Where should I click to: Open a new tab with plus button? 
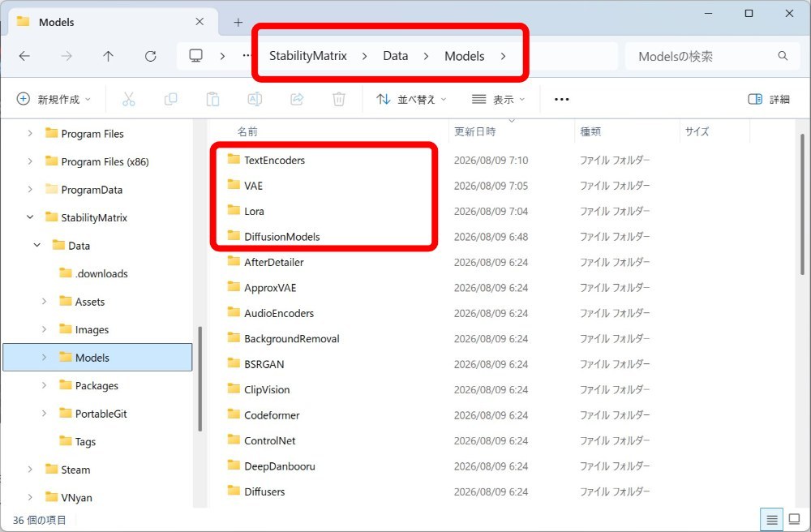238,22
